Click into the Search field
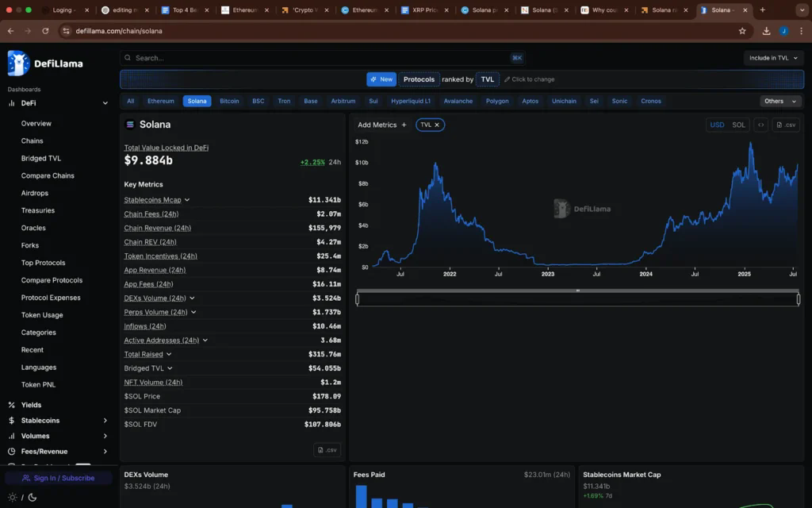Viewport: 812px width, 508px height. pyautogui.click(x=322, y=57)
